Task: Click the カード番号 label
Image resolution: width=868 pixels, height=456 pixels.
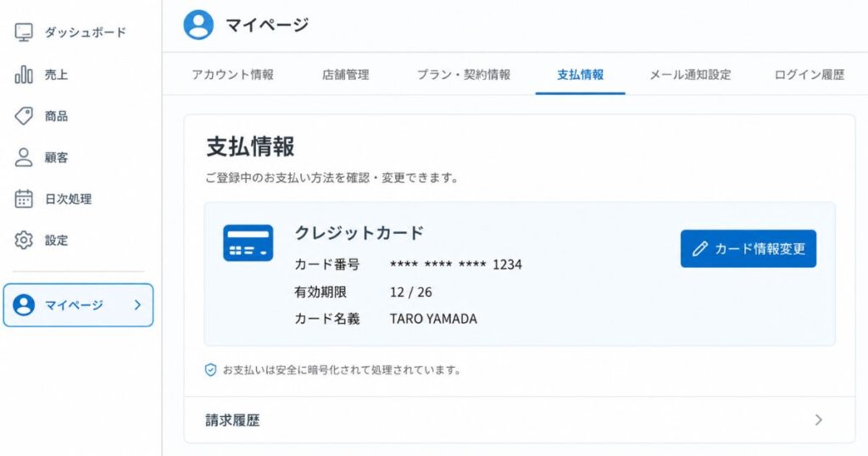Action: [x=327, y=264]
